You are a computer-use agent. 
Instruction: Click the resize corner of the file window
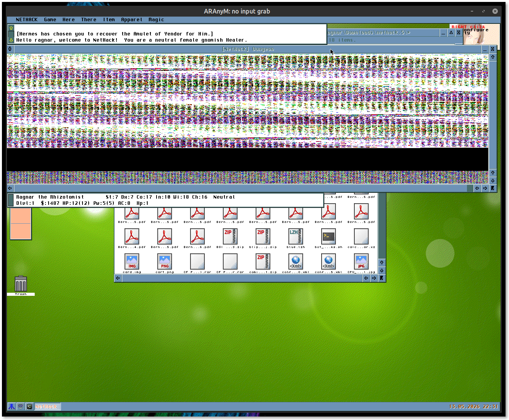point(382,278)
